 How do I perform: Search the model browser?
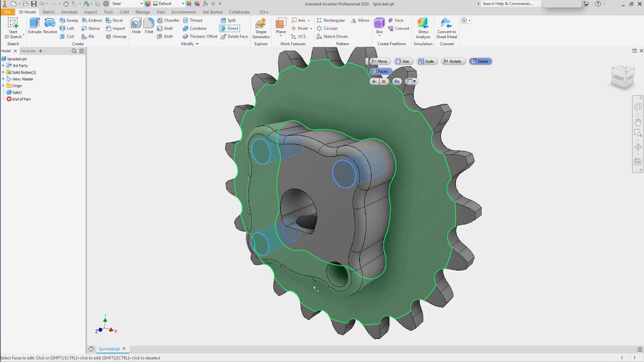click(74, 51)
